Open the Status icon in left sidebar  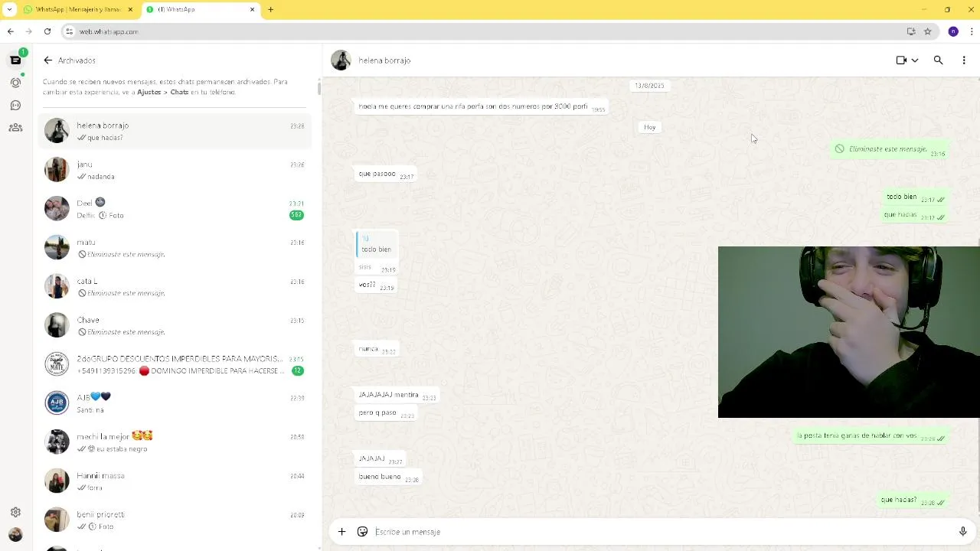pos(15,83)
